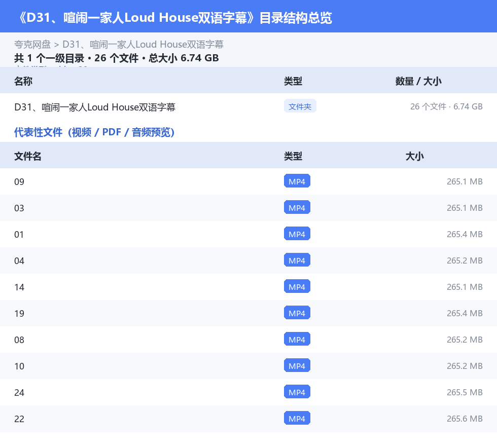Click the MP4 badge for file 04
Screen dimensions: 497x448
click(x=297, y=260)
